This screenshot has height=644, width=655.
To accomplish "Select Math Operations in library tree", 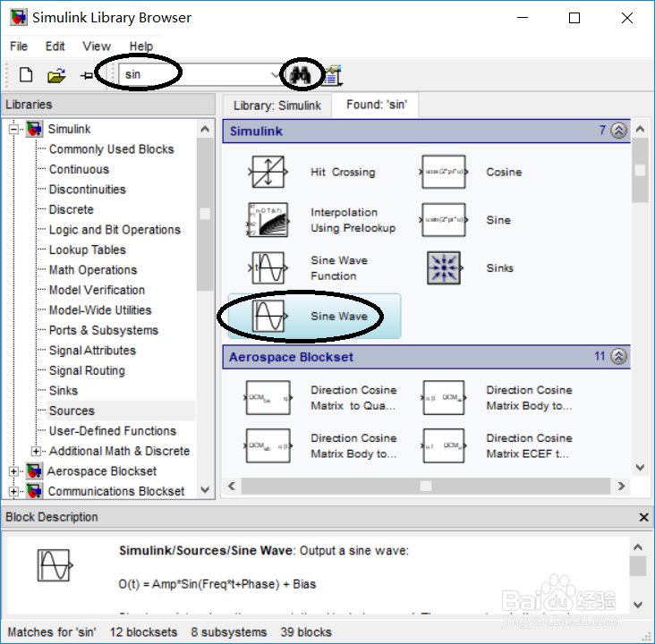I will pyautogui.click(x=93, y=270).
